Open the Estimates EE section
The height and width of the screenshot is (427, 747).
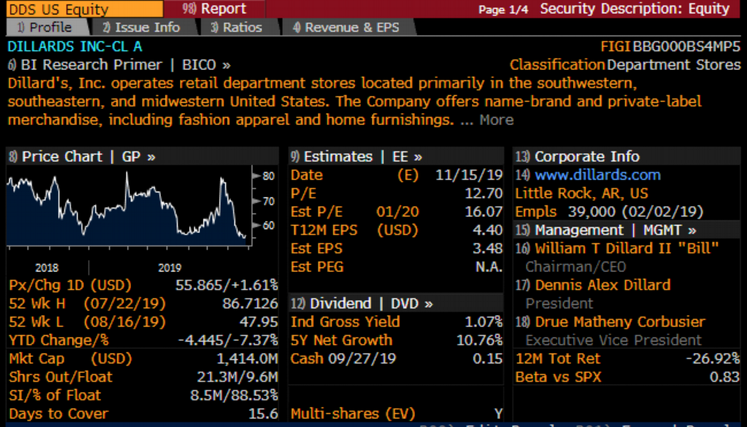(356, 156)
